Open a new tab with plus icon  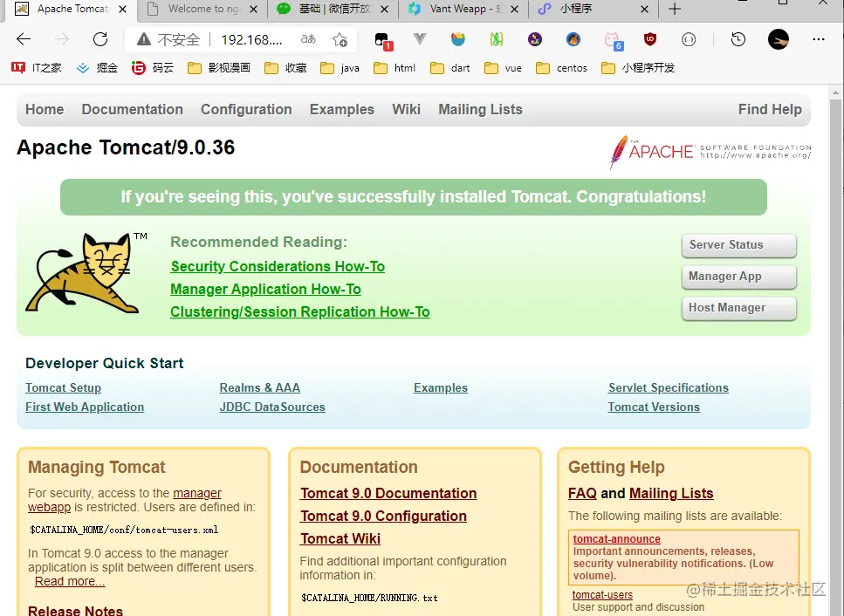[x=674, y=9]
